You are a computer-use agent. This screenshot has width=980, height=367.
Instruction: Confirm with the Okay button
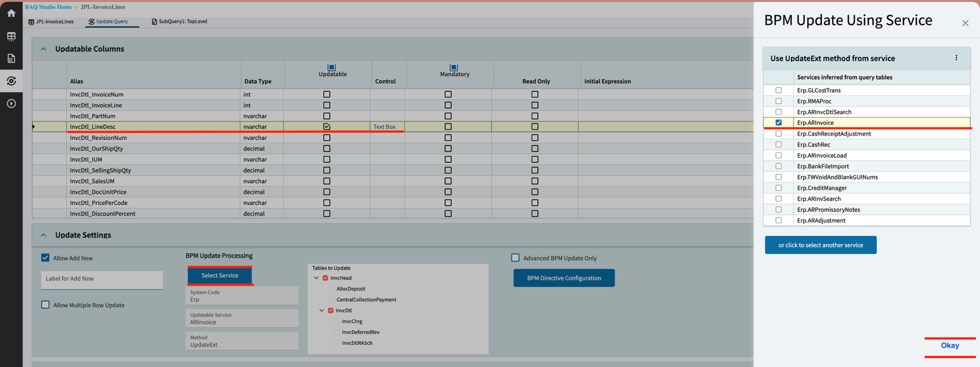[950, 346]
